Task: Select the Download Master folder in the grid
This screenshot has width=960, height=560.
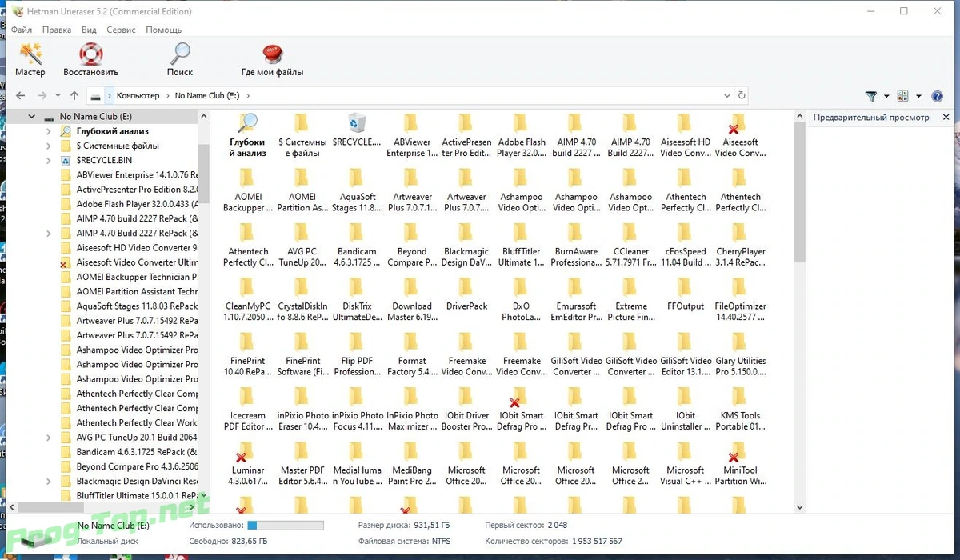Action: [411, 299]
